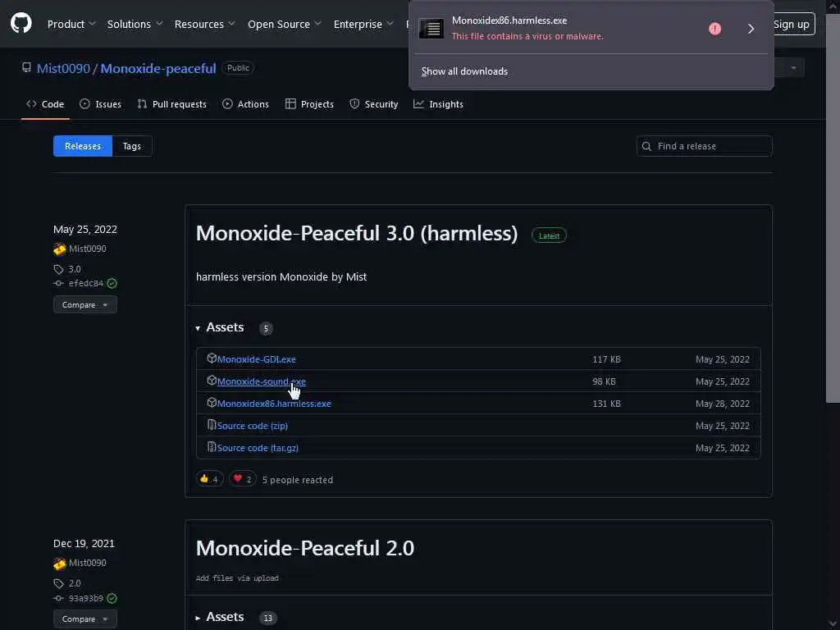Download Monoxide-GDI.exe
This screenshot has width=840, height=630.
256,359
